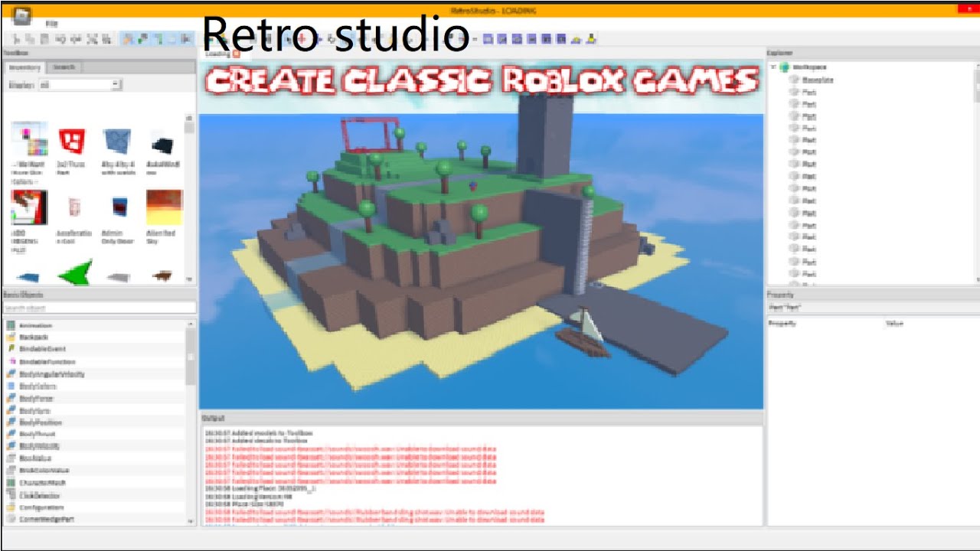Select BindableFunction in the object list
Image resolution: width=980 pixels, height=551 pixels.
click(47, 361)
